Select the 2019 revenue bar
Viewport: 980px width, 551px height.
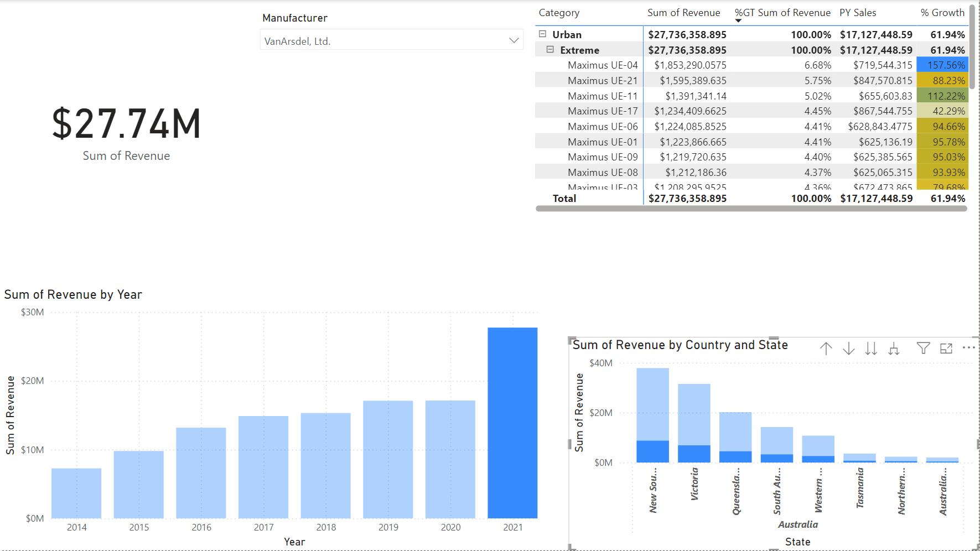click(388, 460)
